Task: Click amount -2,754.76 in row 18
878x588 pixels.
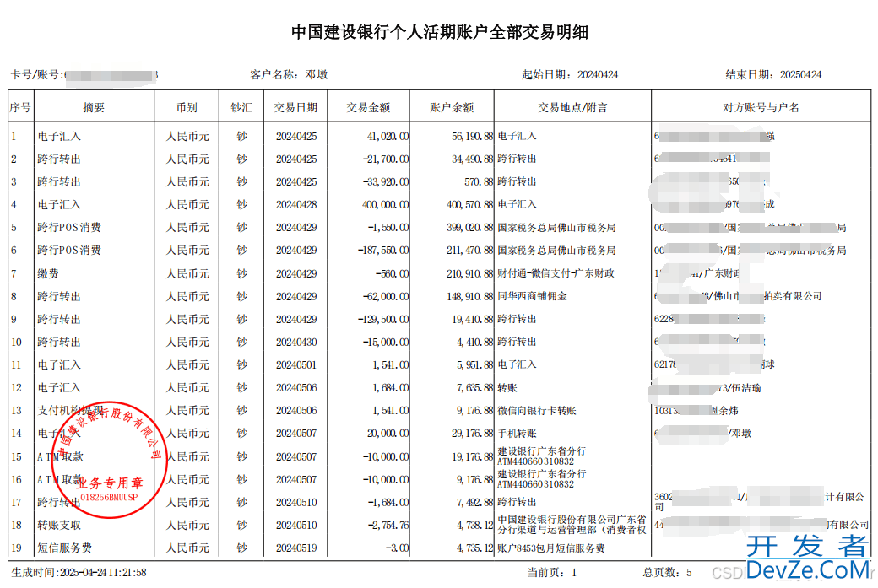Action: 388,526
